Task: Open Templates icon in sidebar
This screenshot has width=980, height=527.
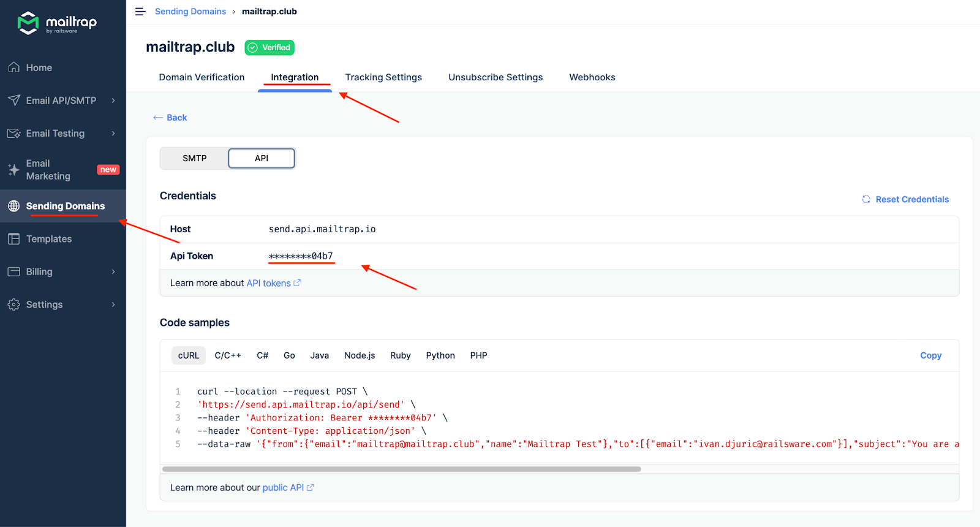Action: tap(14, 239)
